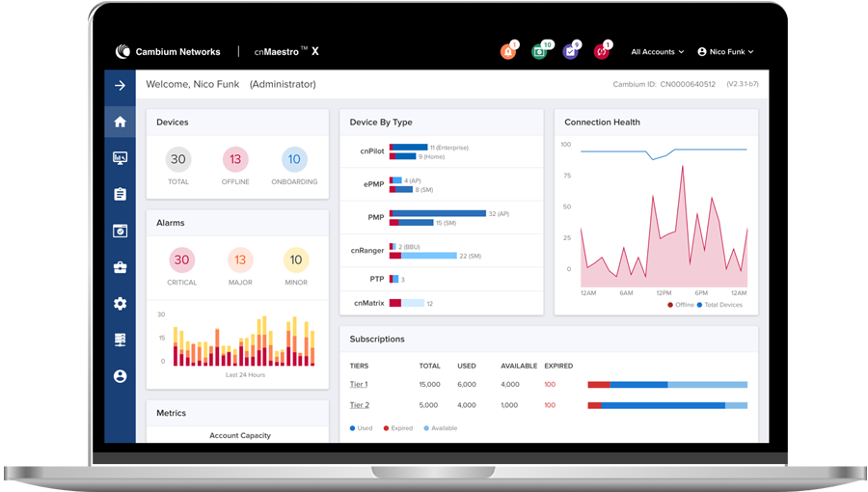The image size is (868, 492).
Task: Toggle the Available legend in Subscriptions
Action: (441, 428)
